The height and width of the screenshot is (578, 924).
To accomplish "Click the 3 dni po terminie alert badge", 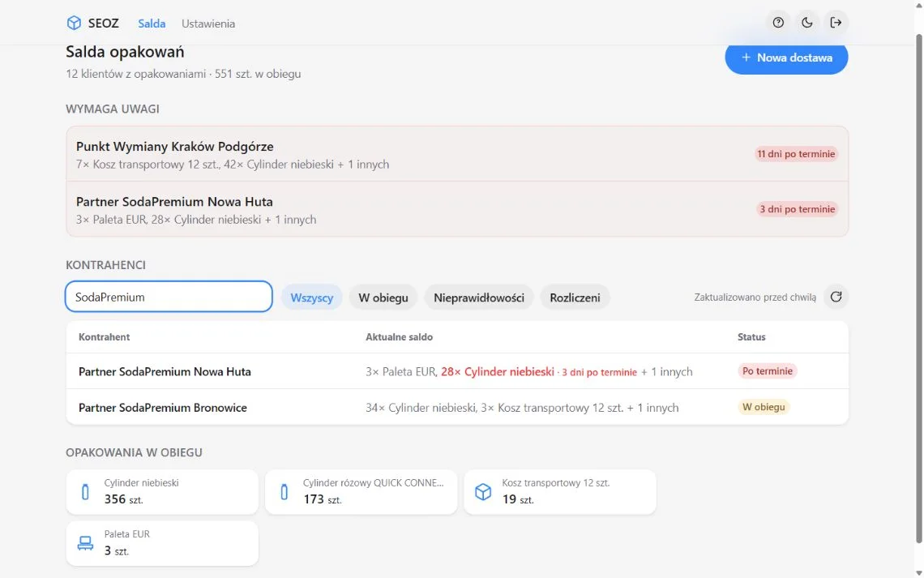I will 798,209.
